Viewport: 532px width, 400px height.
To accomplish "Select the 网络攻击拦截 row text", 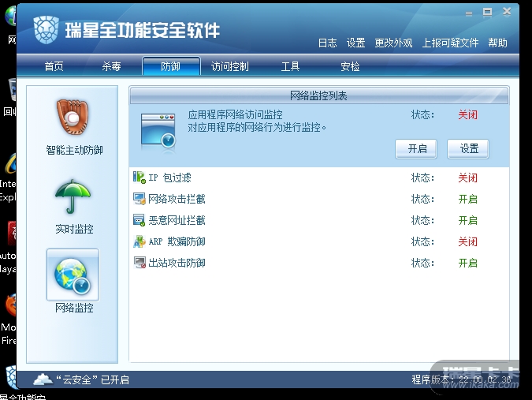I will click(177, 199).
